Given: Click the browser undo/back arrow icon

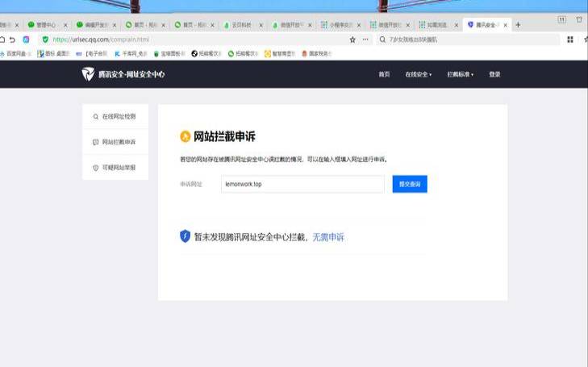Looking at the screenshot, I should tap(12, 40).
